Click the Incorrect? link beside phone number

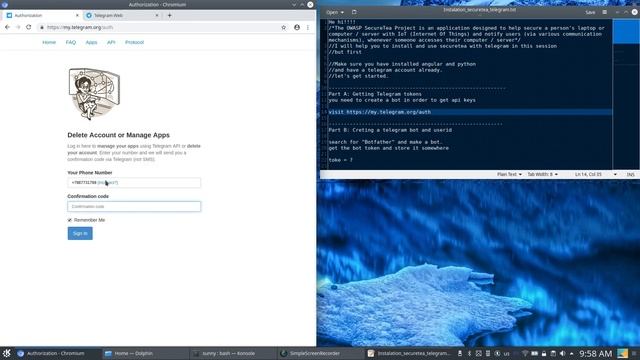pyautogui.click(x=108, y=182)
